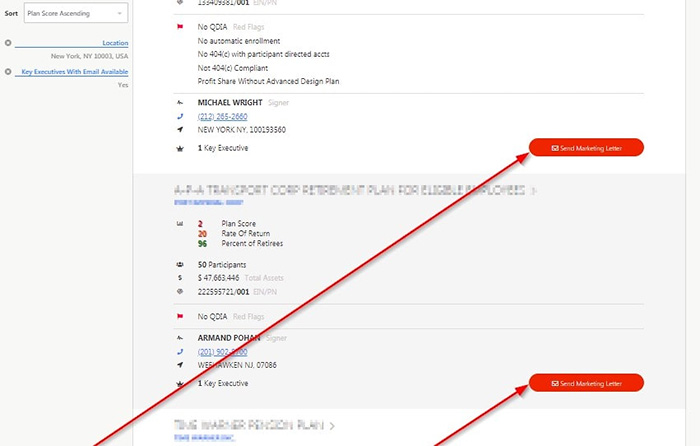Call Armand Pohan's phone number (201) link
Screen dimensions: 700x446
point(222,352)
